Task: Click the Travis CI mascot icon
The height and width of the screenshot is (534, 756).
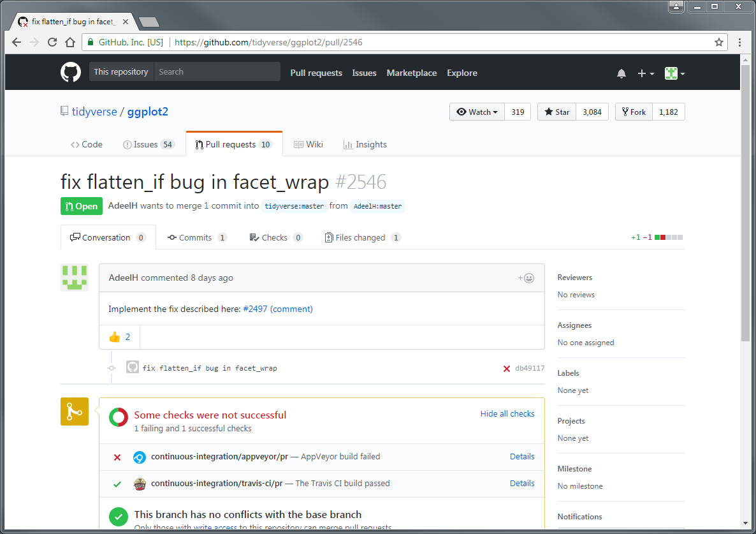Action: (140, 484)
